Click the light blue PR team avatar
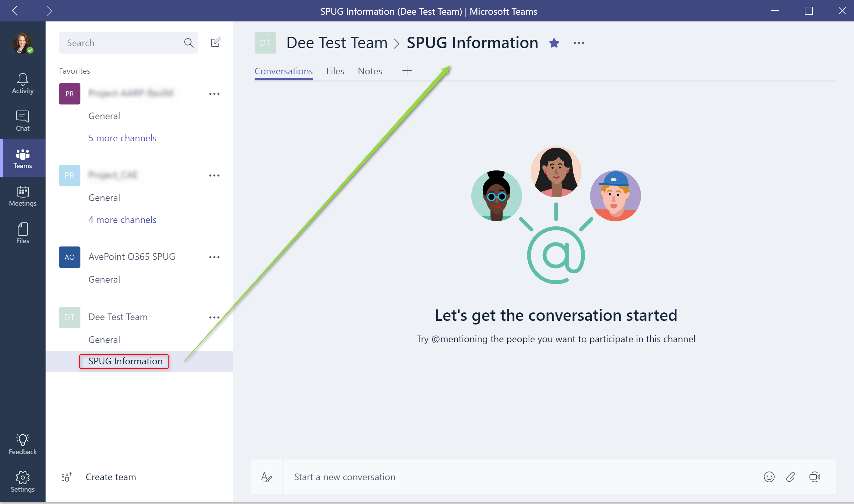Viewport: 854px width, 504px height. 70,175
